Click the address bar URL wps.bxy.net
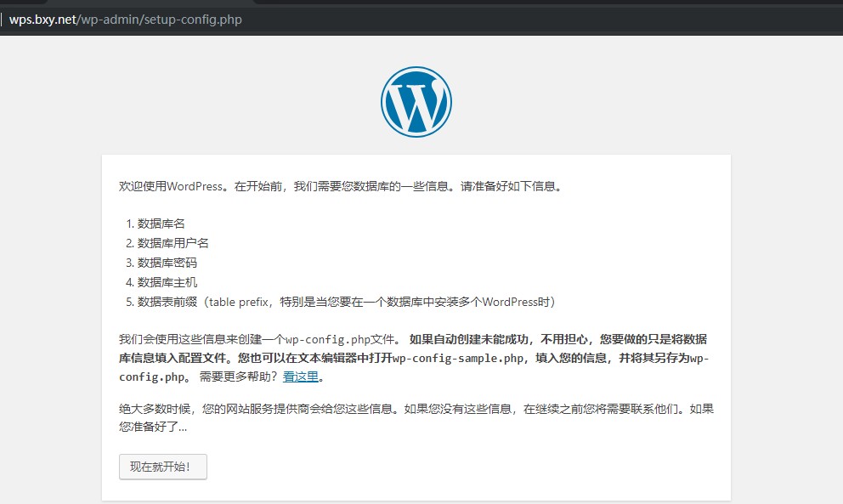This screenshot has width=843, height=504. pos(125,20)
